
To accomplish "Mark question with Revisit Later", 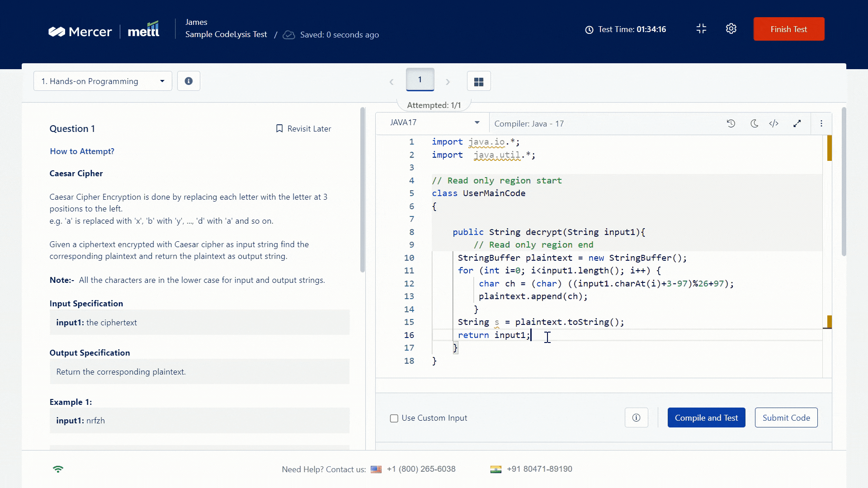I will tap(303, 129).
